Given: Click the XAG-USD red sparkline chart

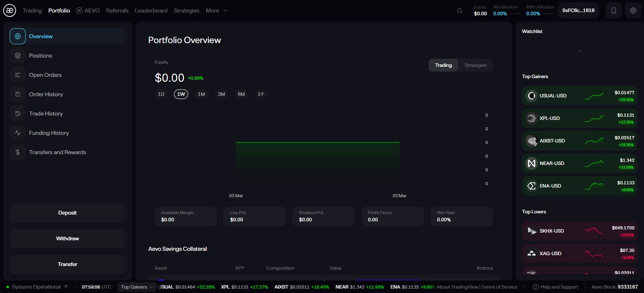Looking at the screenshot, I should pyautogui.click(x=594, y=254).
